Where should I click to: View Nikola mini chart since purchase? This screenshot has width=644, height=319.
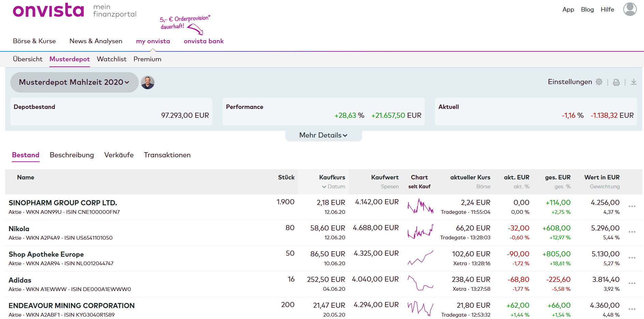point(420,232)
